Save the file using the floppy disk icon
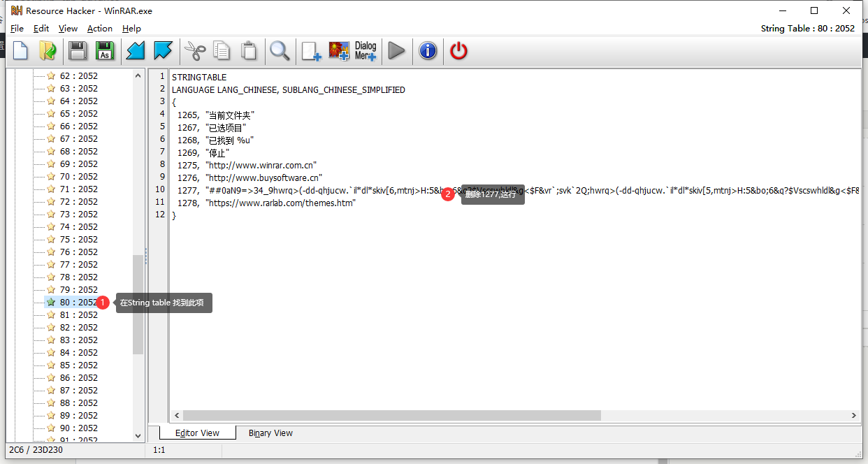Image resolution: width=868 pixels, height=464 pixels. (77, 50)
